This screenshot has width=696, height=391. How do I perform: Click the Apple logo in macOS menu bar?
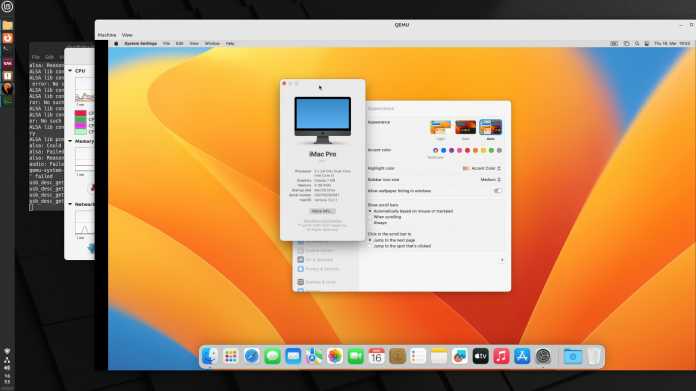click(x=116, y=43)
